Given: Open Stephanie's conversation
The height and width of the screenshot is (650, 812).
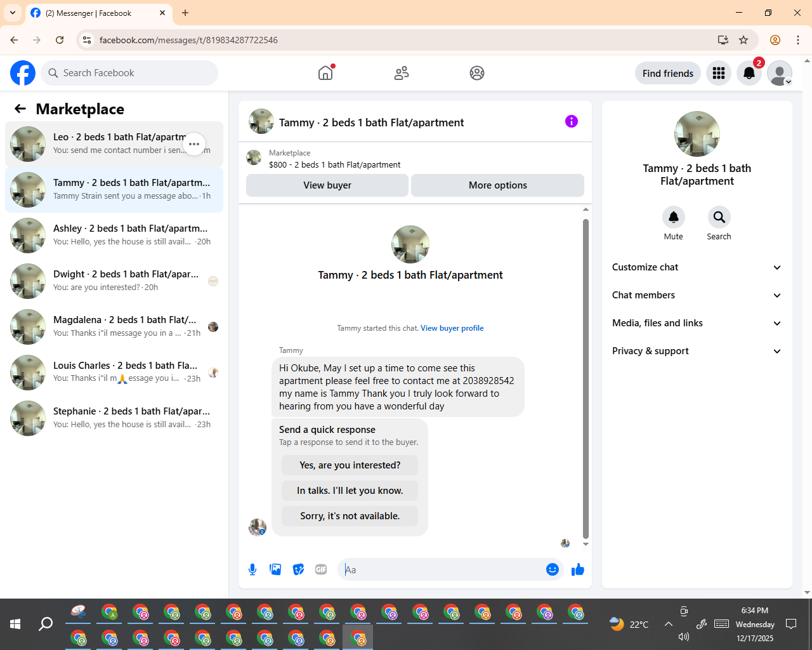Looking at the screenshot, I should click(x=114, y=418).
